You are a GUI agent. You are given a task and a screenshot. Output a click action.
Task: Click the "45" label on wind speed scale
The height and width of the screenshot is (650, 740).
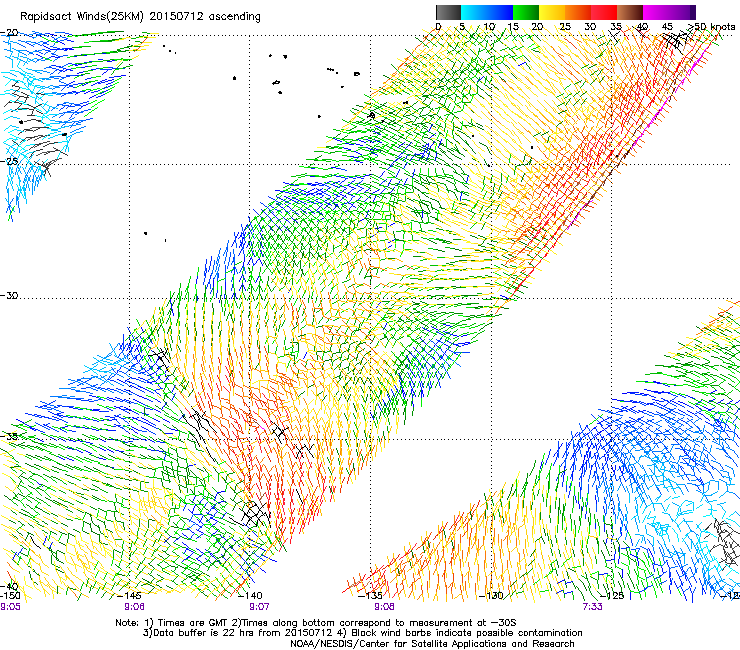[x=667, y=27]
